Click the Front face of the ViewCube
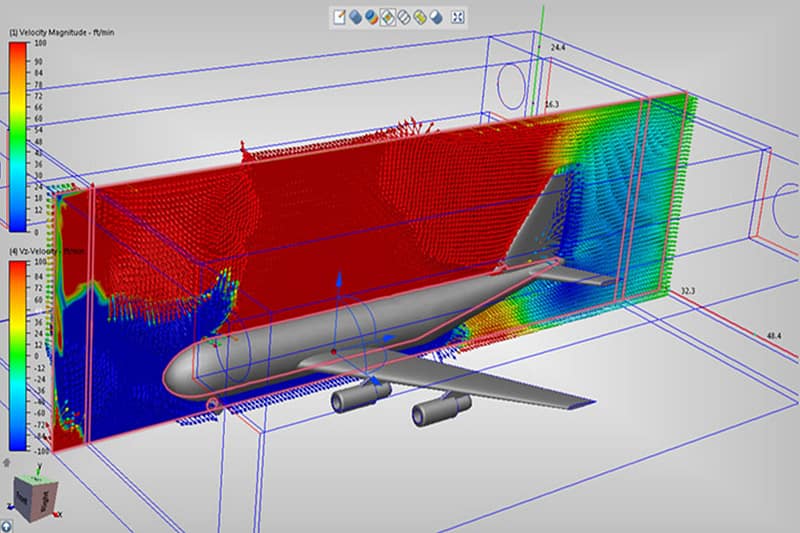The image size is (800, 533). click(x=23, y=498)
